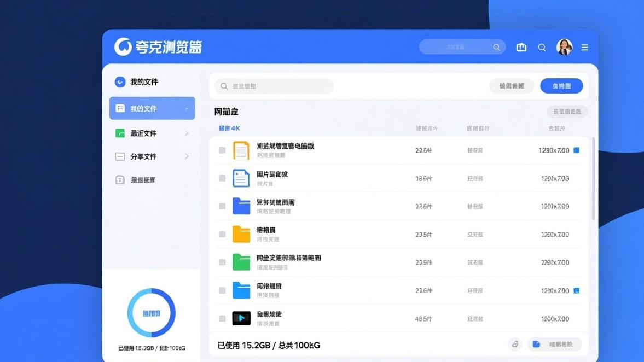Expand the chevron beside 分享文件
This screenshot has height=362, width=644.
187,156
